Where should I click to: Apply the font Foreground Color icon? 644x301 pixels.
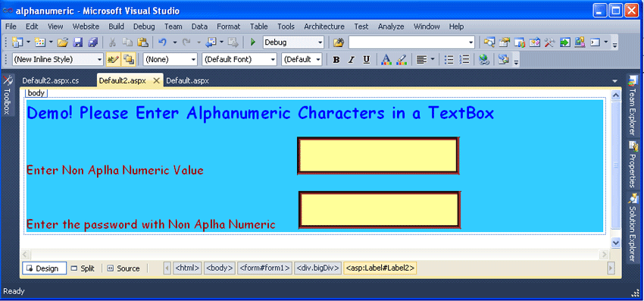[x=386, y=60]
